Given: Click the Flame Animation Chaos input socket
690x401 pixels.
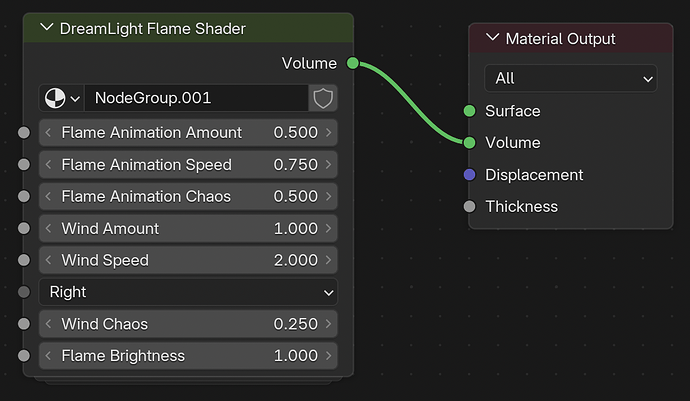Looking at the screenshot, I should click(24, 196).
